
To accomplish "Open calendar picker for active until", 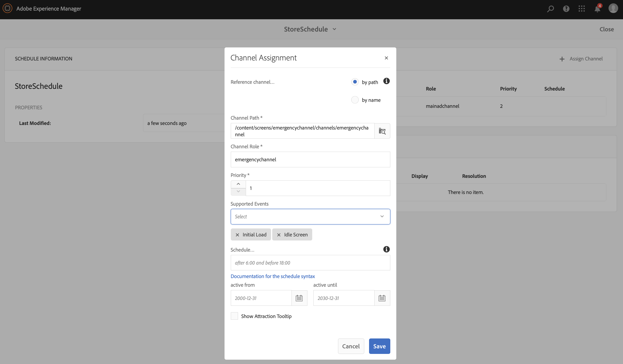I will coord(382,298).
